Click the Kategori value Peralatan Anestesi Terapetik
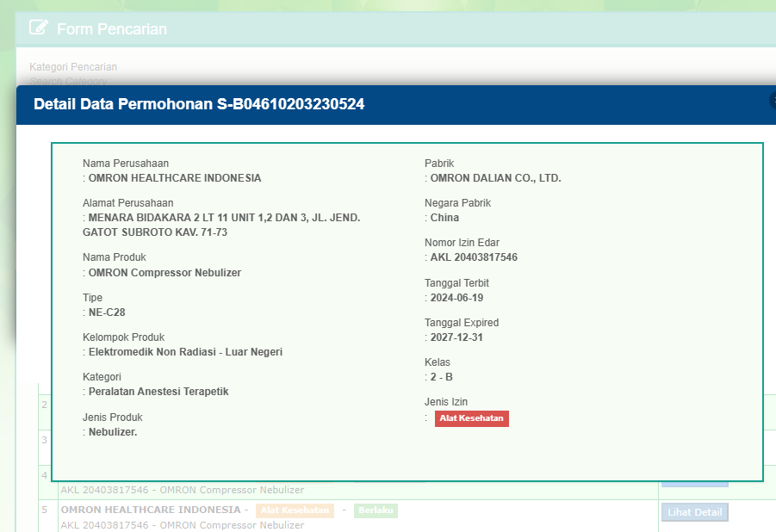Viewport: 776px width, 532px height. pyautogui.click(x=158, y=392)
